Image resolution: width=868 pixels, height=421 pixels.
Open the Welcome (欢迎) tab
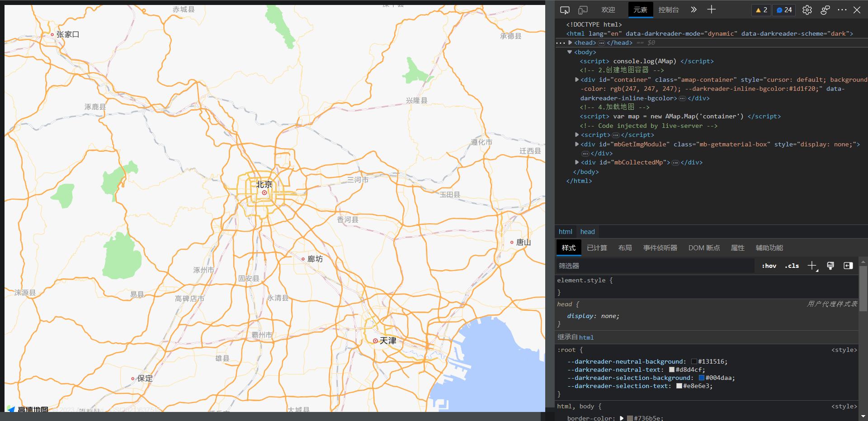pyautogui.click(x=608, y=10)
